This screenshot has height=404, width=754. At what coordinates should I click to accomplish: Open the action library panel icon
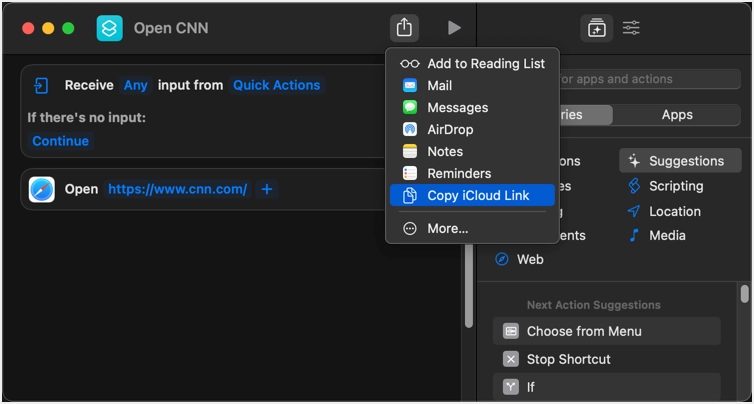coord(596,28)
